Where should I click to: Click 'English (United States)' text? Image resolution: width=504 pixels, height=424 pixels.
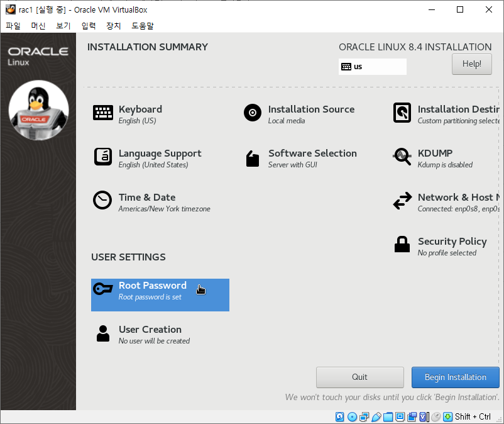click(x=153, y=165)
